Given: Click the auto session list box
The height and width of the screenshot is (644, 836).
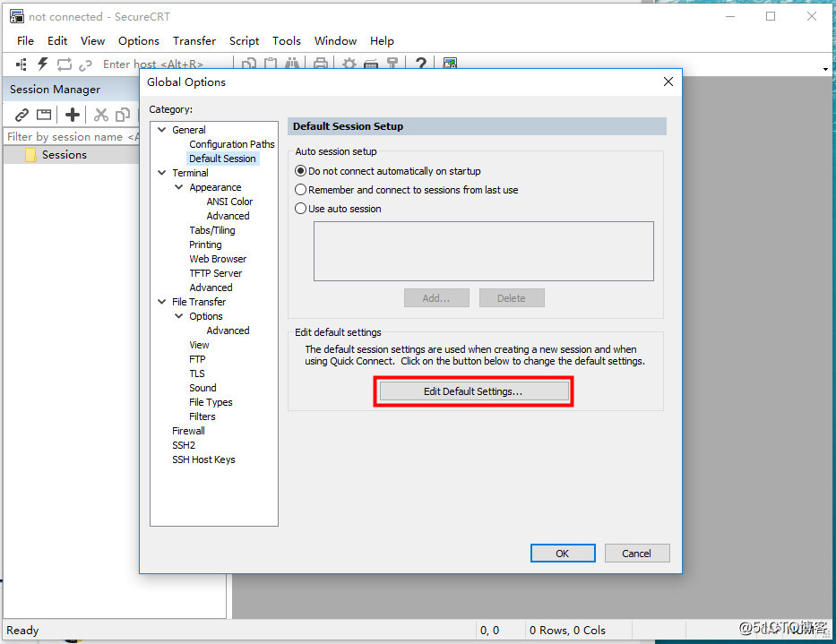Looking at the screenshot, I should click(x=484, y=251).
